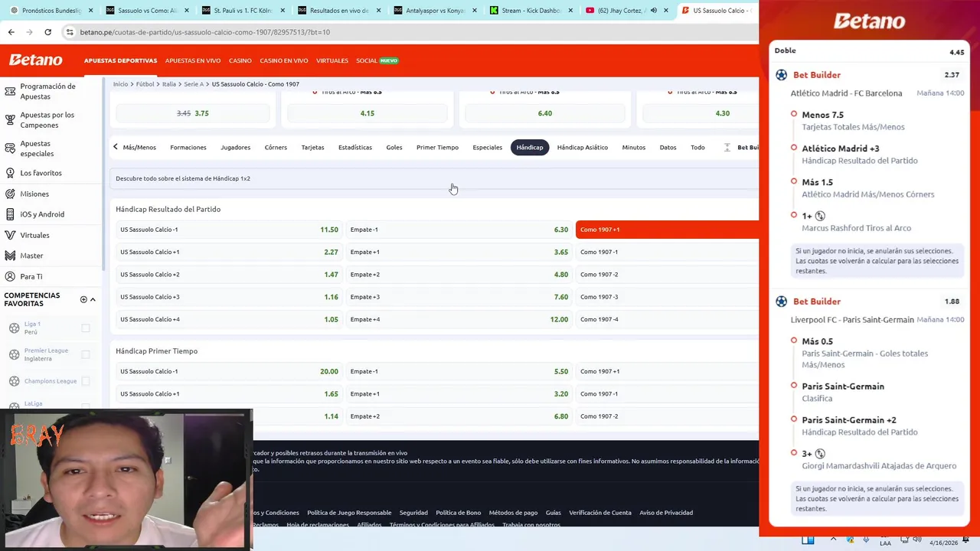Collapse the Competencias Favoritas section

point(93,299)
